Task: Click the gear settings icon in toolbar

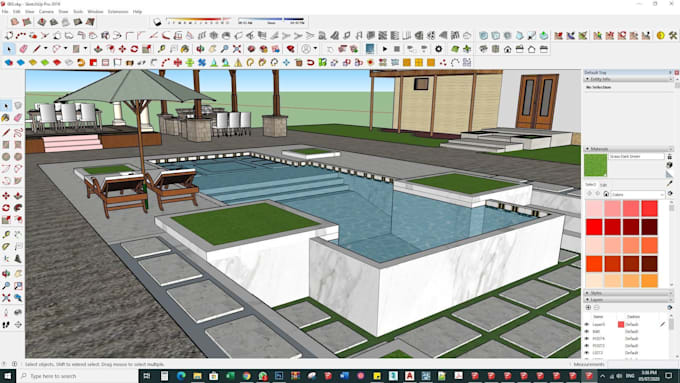Action: 438,49
